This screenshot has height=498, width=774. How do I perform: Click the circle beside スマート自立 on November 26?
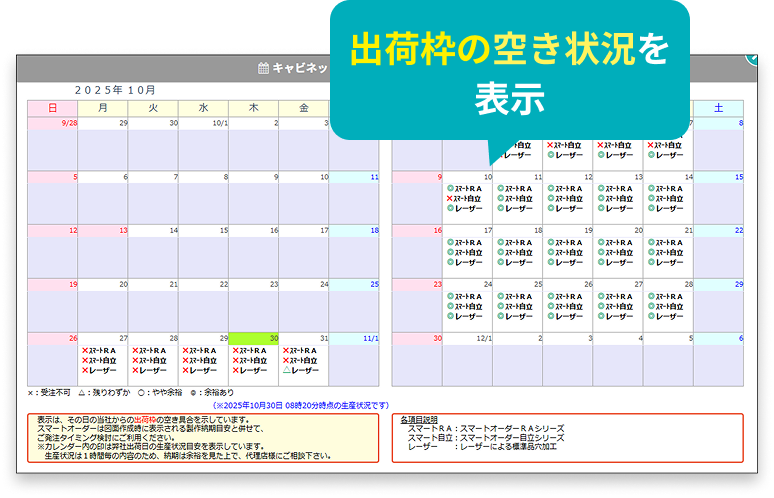tap(551, 306)
